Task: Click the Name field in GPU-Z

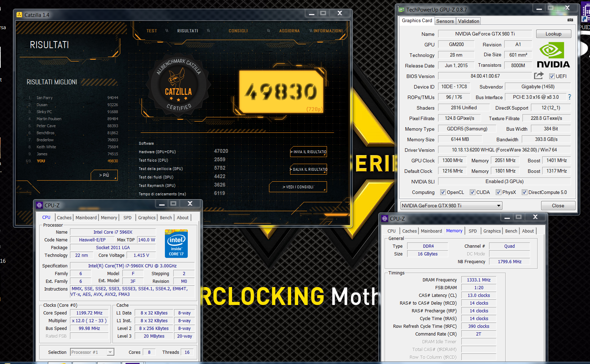Action: 485,34
